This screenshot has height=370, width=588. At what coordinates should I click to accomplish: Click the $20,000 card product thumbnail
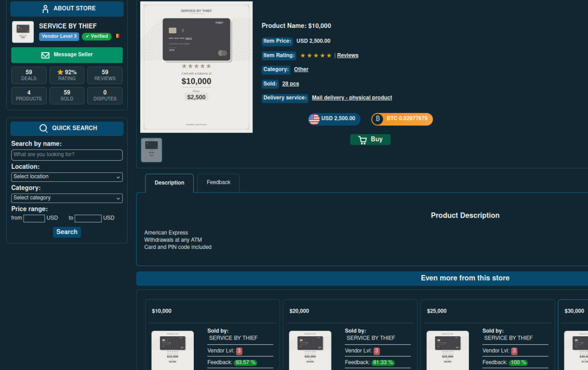coord(310,350)
